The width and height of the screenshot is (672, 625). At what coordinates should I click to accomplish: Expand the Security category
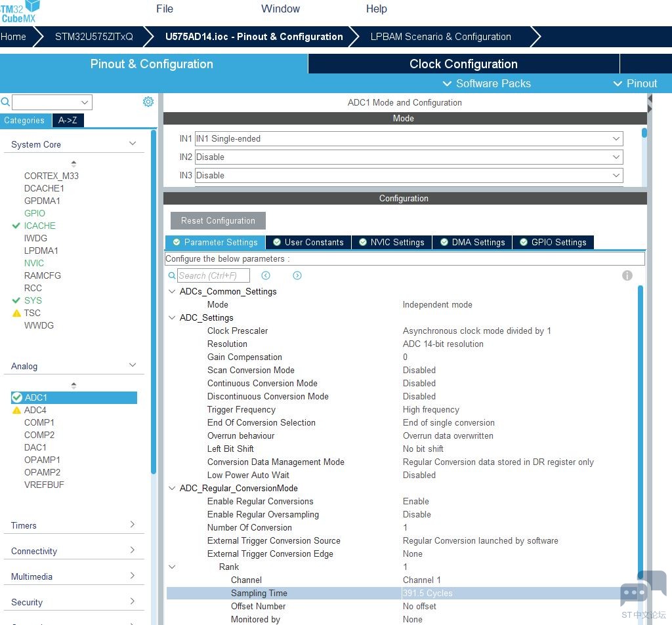[x=133, y=601]
